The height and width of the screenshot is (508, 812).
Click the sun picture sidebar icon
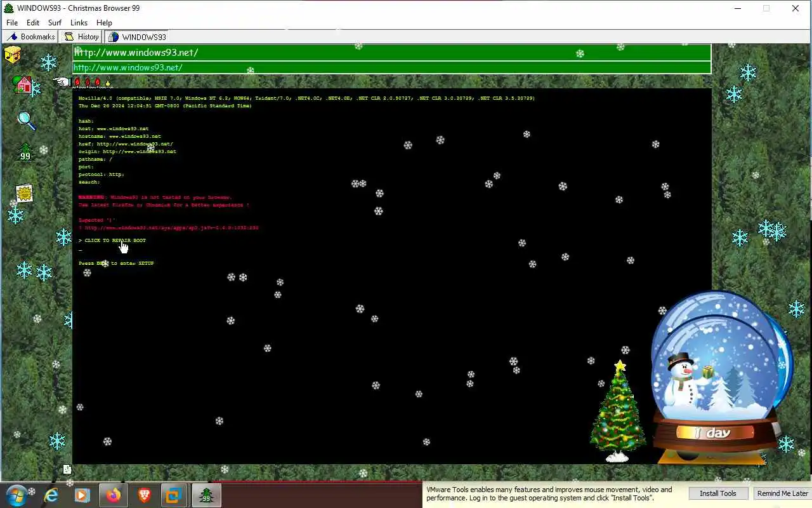[x=24, y=192]
